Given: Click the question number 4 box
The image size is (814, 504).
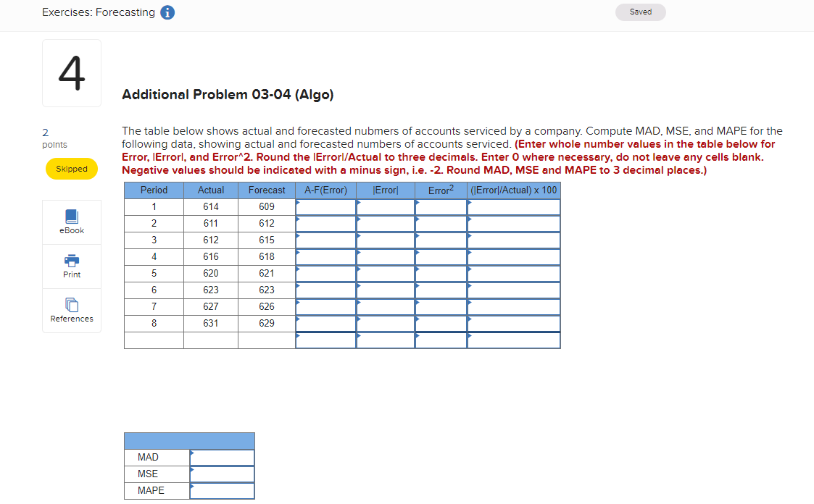Looking at the screenshot, I should [71, 72].
